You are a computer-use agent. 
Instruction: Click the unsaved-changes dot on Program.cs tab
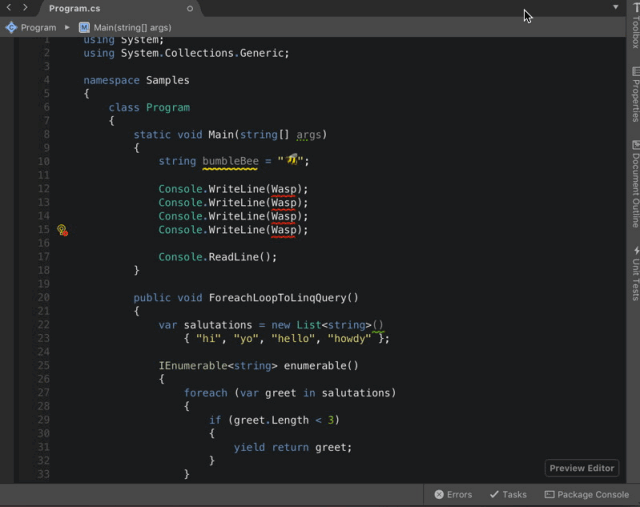coord(190,8)
